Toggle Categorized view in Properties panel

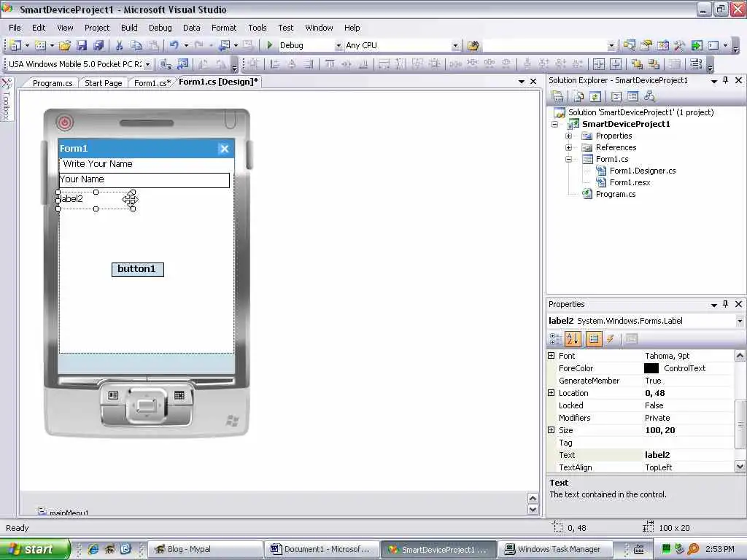[555, 338]
